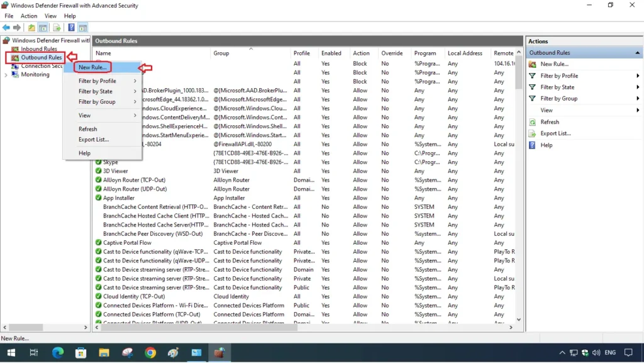The image size is (644, 363).
Task: Click the Back arrow toolbar icon
Action: 6,28
